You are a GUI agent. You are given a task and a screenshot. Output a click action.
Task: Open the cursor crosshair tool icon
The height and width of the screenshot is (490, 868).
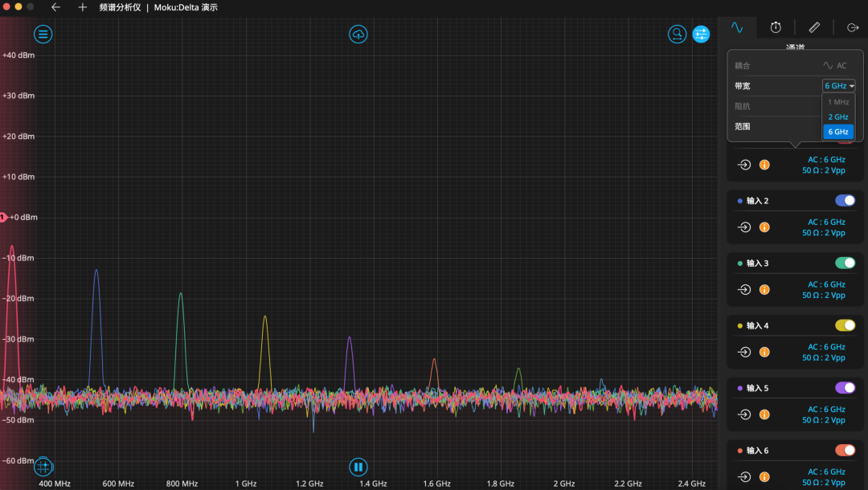click(x=43, y=467)
